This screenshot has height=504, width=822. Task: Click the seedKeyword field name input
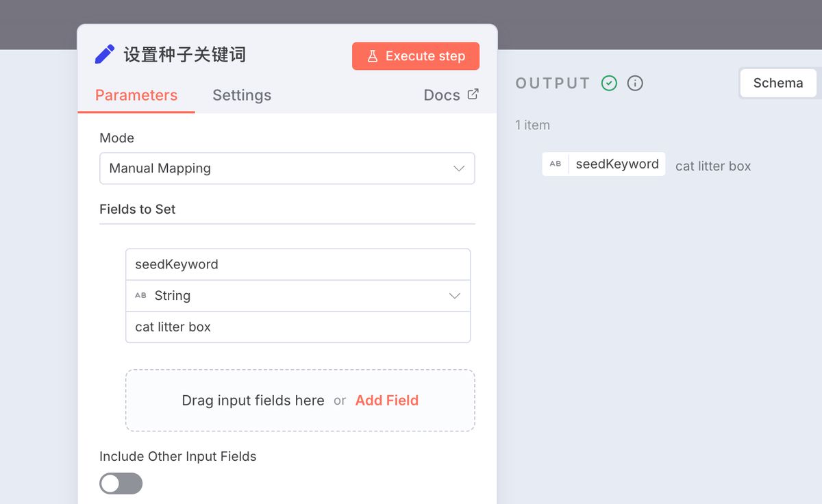(x=298, y=264)
